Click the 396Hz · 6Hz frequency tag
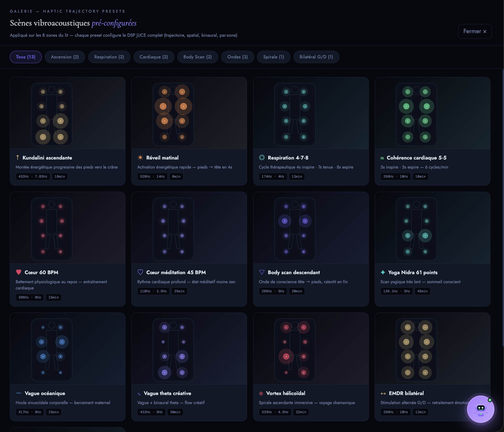This screenshot has width=504, height=432. coord(30,297)
